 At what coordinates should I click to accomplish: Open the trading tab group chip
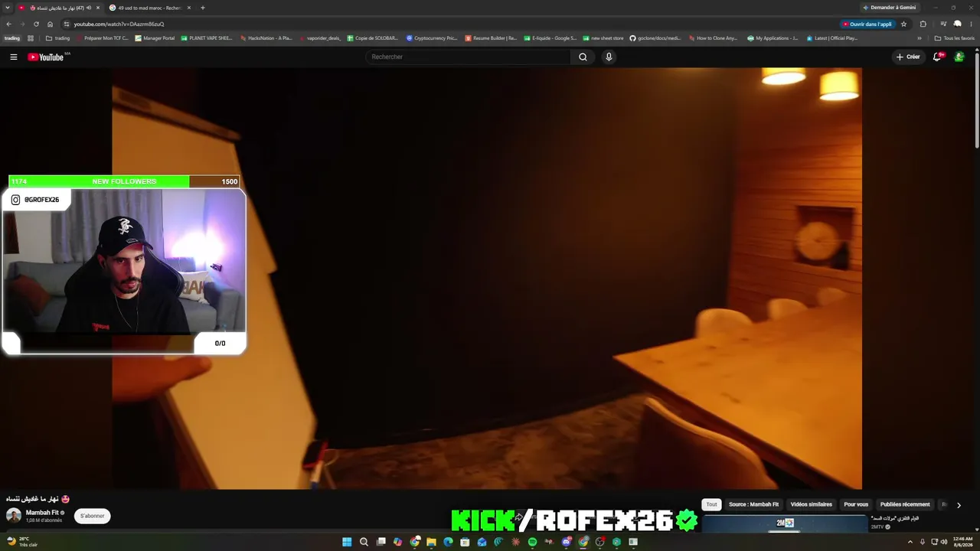[12, 38]
